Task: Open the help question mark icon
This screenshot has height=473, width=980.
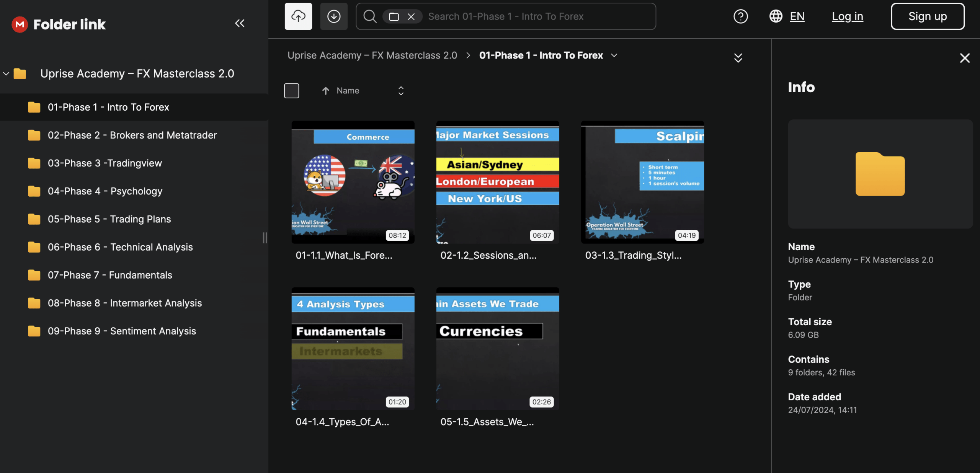Action: click(740, 16)
